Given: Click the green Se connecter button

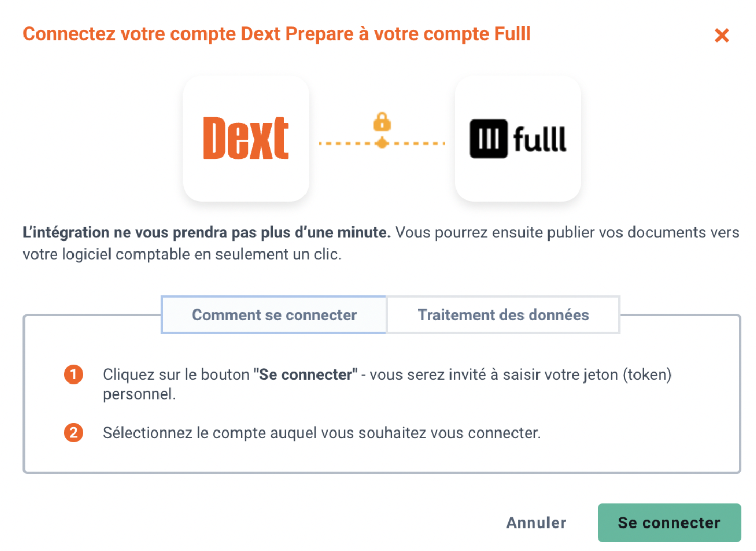Looking at the screenshot, I should (669, 522).
